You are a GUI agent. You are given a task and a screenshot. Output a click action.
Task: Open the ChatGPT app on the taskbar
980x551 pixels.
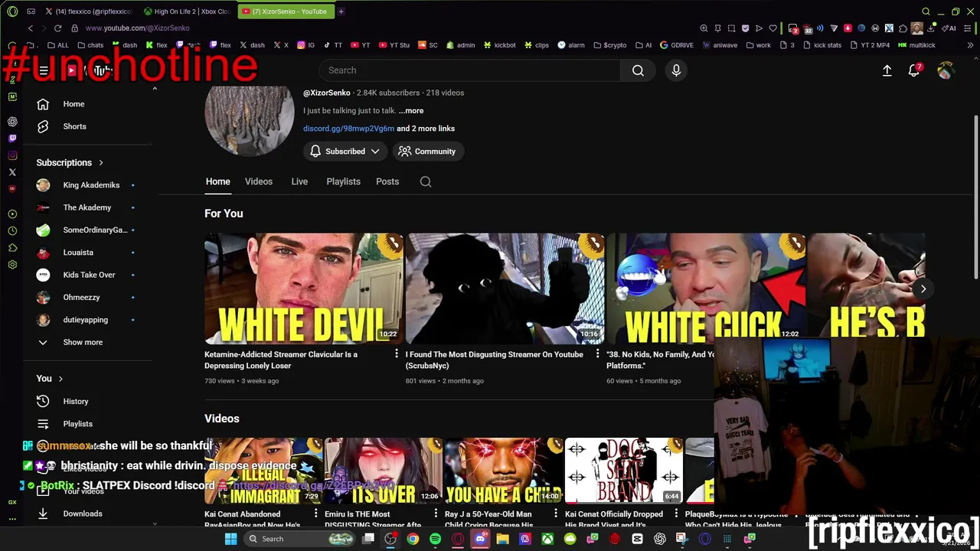(x=660, y=539)
